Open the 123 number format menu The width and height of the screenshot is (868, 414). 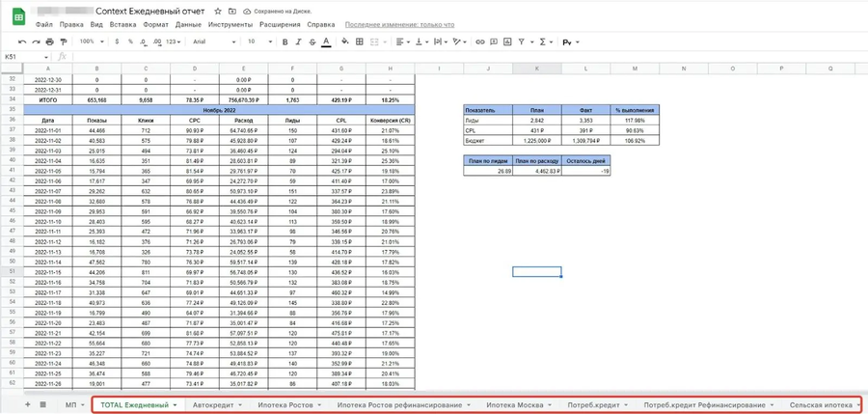coord(174,41)
